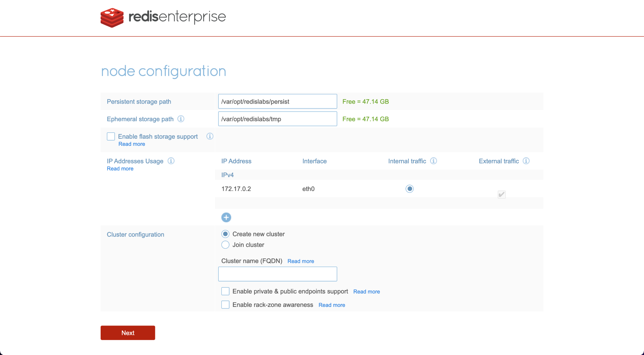Enable private & public endpoints support
The width and height of the screenshot is (644, 355).
coord(225,291)
